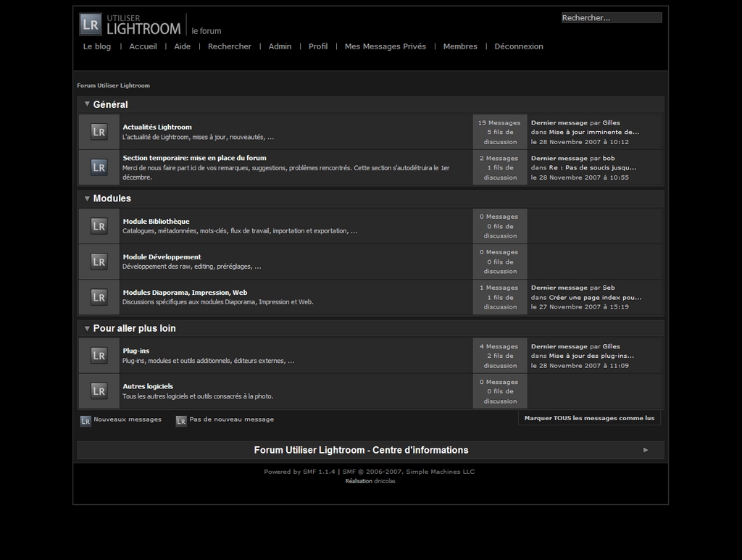
Task: Click LR icon beside Module Développement
Action: click(99, 262)
